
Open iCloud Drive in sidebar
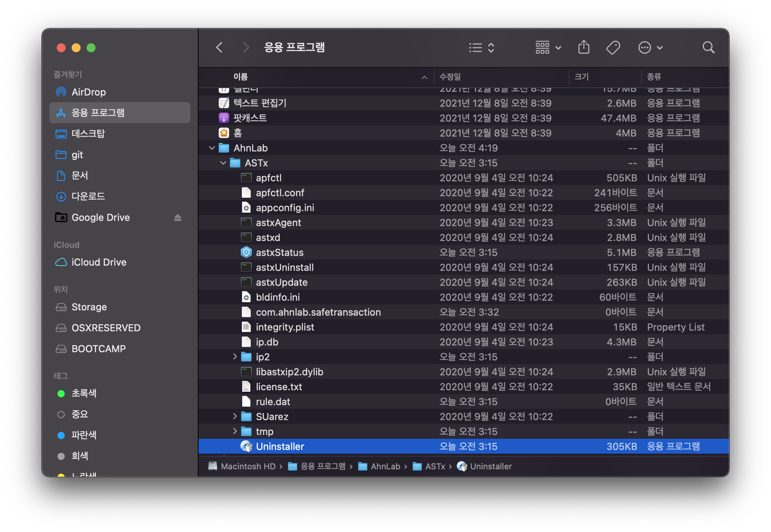pyautogui.click(x=99, y=262)
